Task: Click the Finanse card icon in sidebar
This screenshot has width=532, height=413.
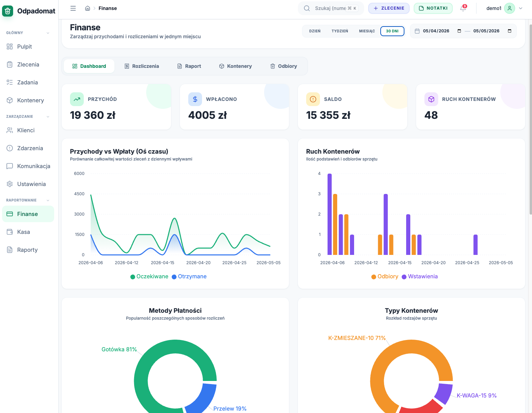Action: [x=10, y=214]
